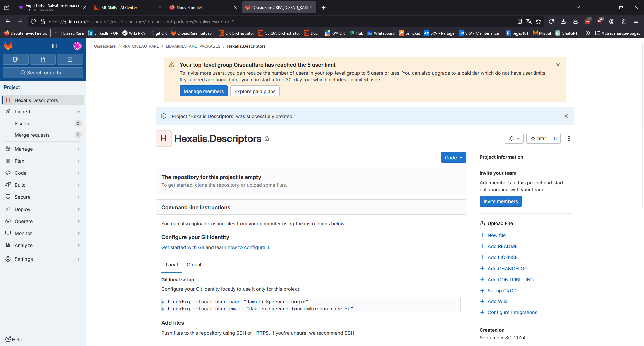Click the Firefox reload page icon

pyautogui.click(x=551, y=21)
